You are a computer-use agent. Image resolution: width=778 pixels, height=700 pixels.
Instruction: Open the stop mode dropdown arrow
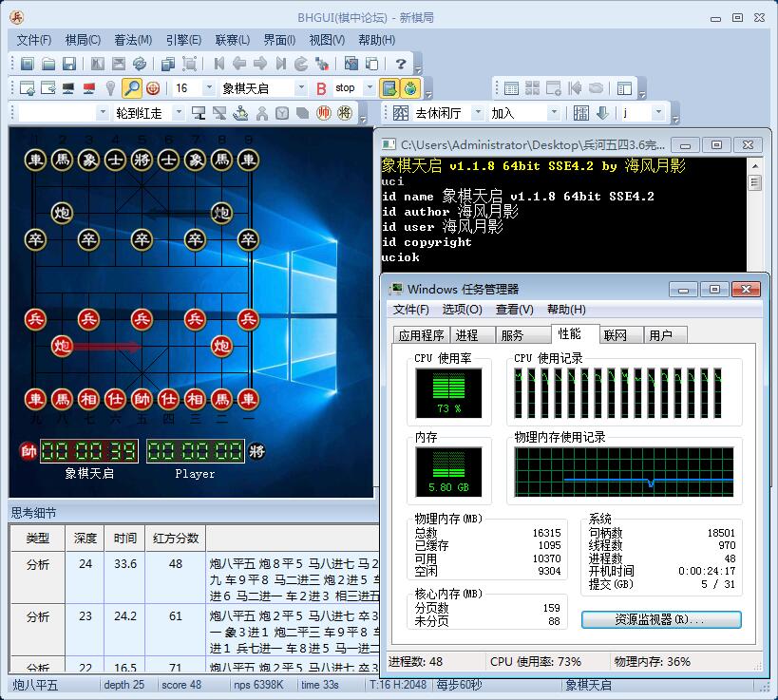tap(370, 87)
